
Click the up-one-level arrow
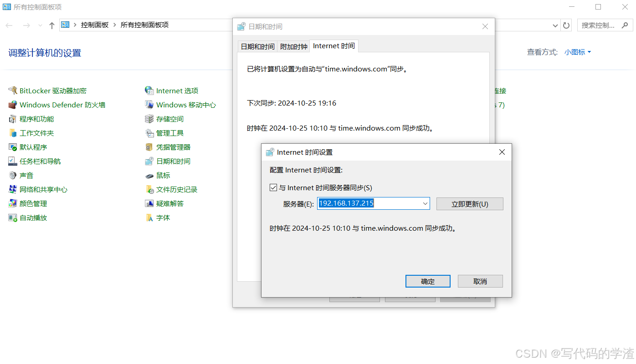(51, 25)
